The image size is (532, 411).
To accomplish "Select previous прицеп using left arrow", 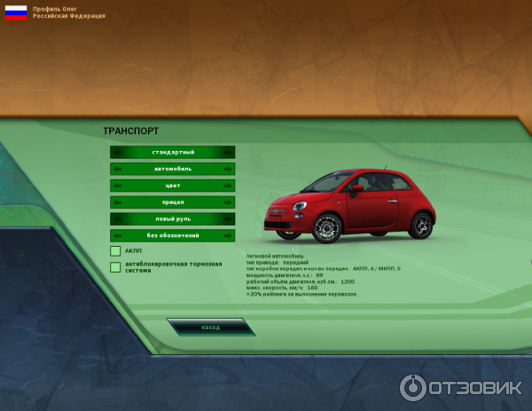I will pos(117,202).
